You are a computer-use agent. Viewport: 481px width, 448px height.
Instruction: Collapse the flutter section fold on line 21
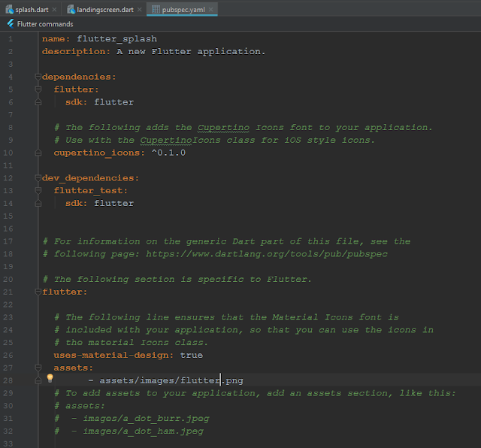38,292
